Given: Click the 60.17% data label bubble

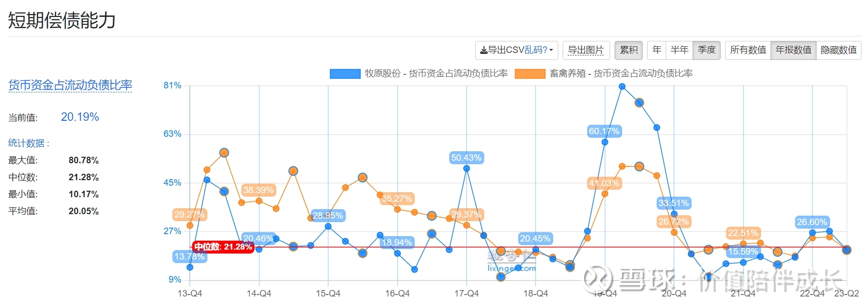Looking at the screenshot, I should [604, 130].
